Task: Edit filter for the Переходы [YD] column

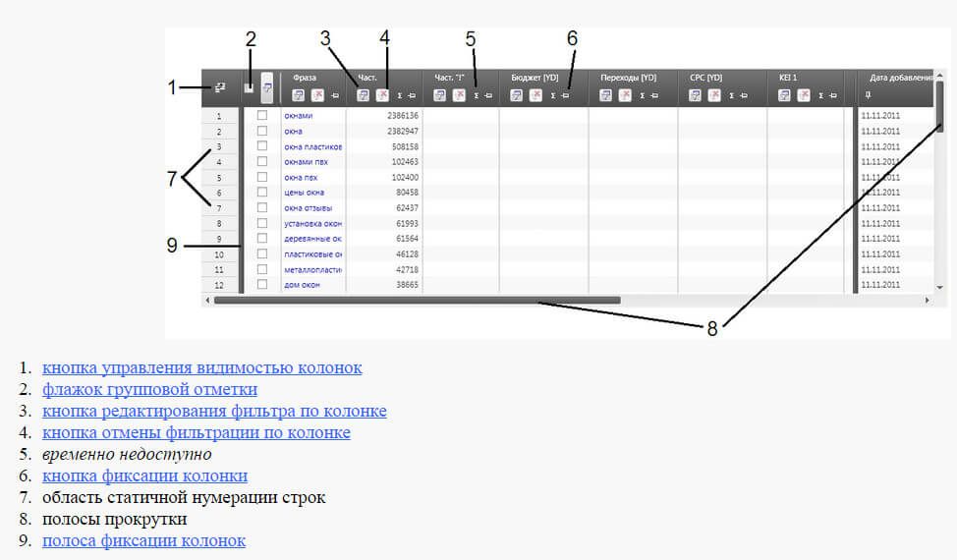Action: point(605,95)
